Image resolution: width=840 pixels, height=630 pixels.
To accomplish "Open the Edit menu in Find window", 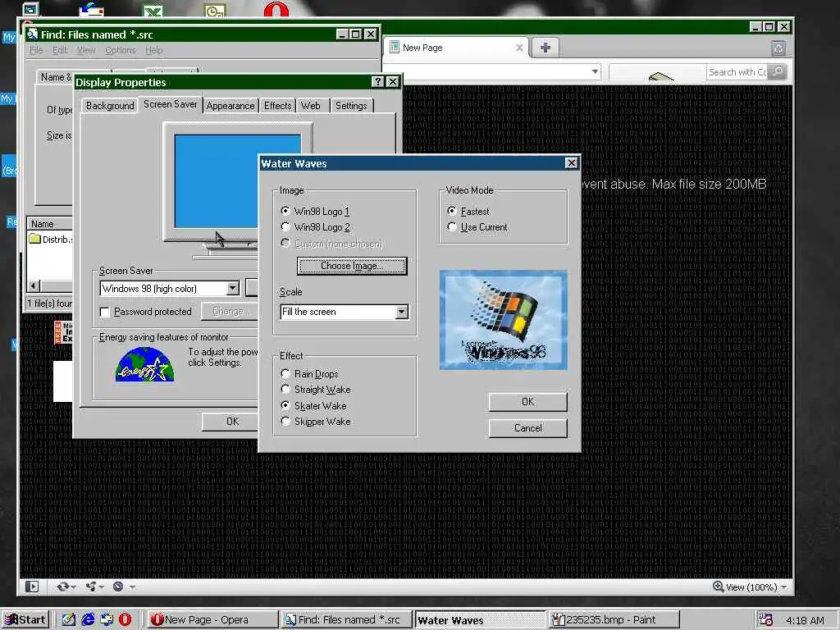I will coord(59,50).
